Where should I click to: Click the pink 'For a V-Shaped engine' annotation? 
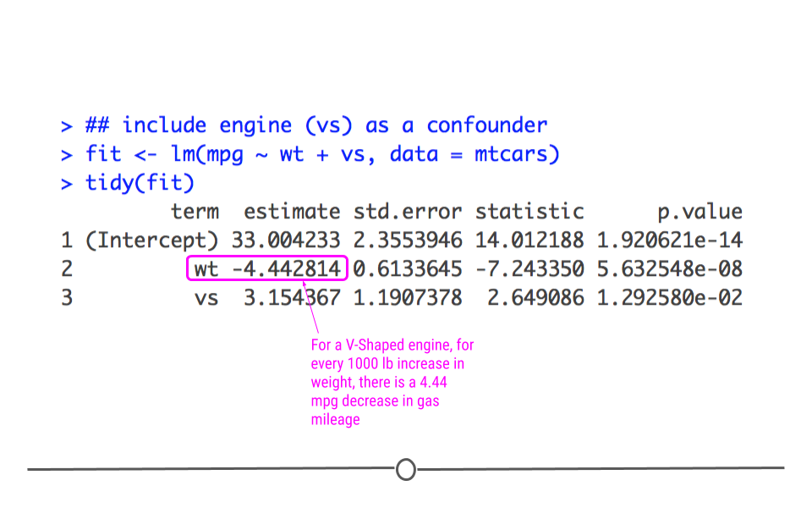[x=392, y=382]
